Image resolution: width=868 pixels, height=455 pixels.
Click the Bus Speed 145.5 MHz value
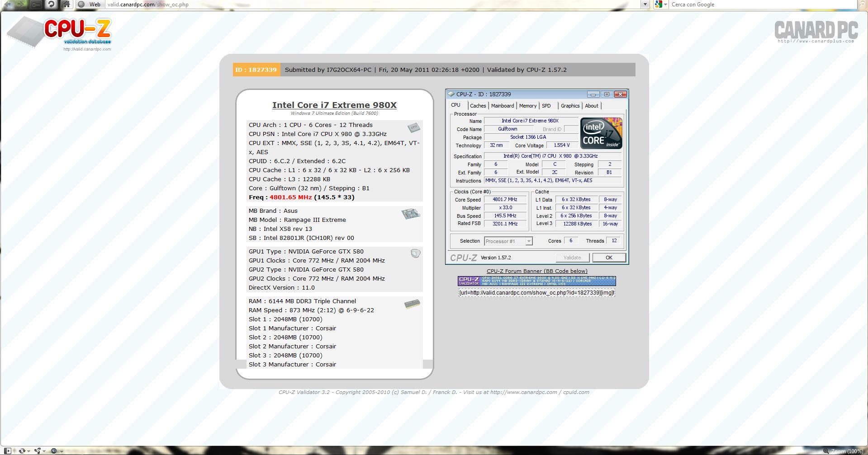click(505, 216)
